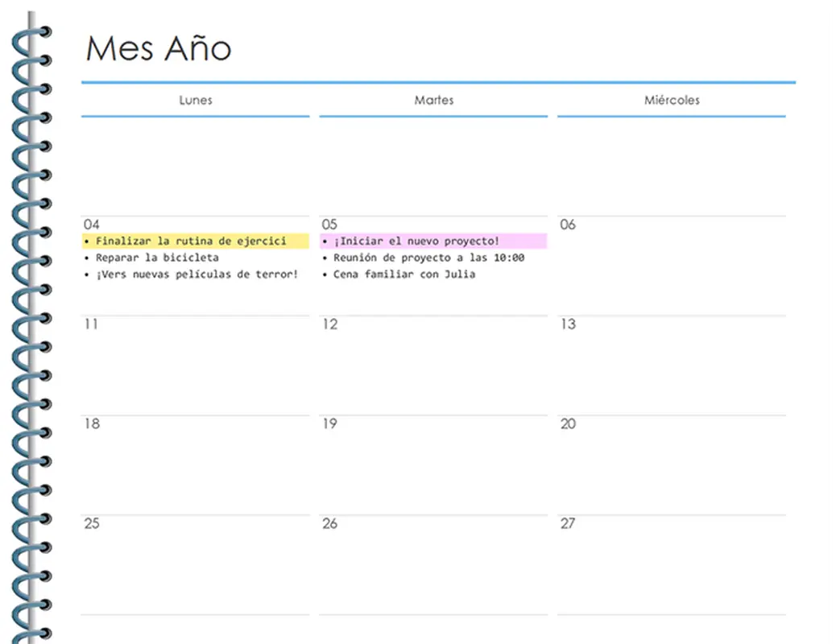
Task: Click the date number 05
Action: pos(329,225)
